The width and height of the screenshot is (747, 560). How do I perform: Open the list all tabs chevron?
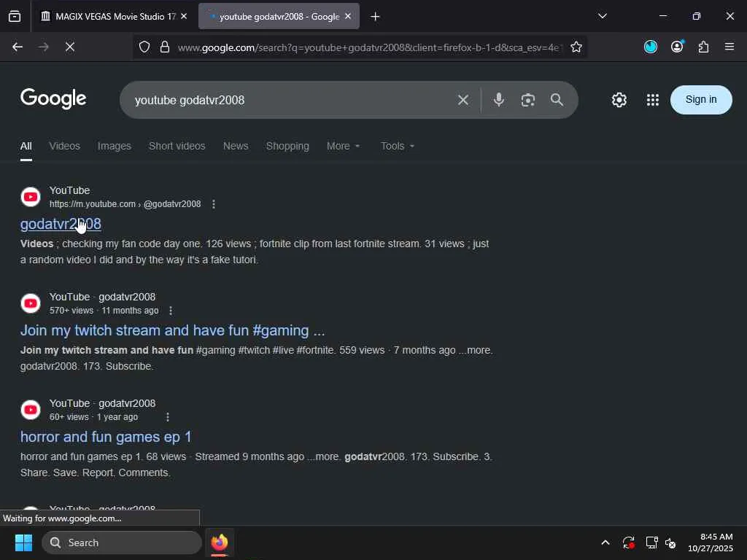click(x=602, y=16)
